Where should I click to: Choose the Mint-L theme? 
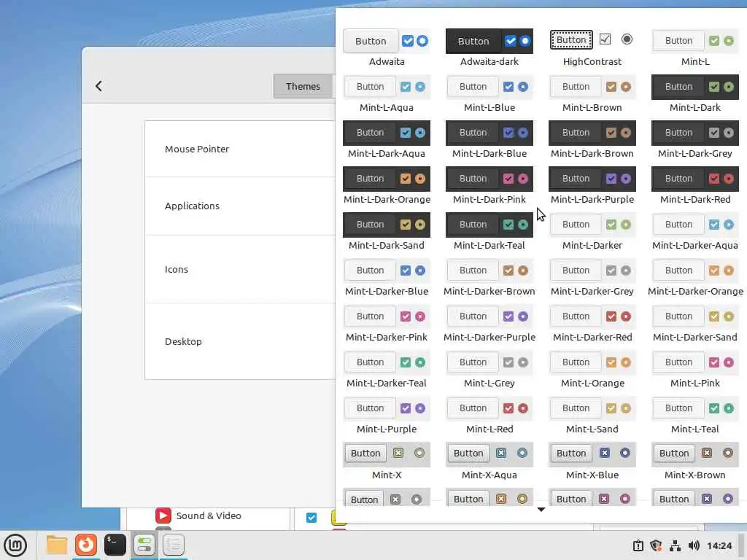tap(695, 47)
